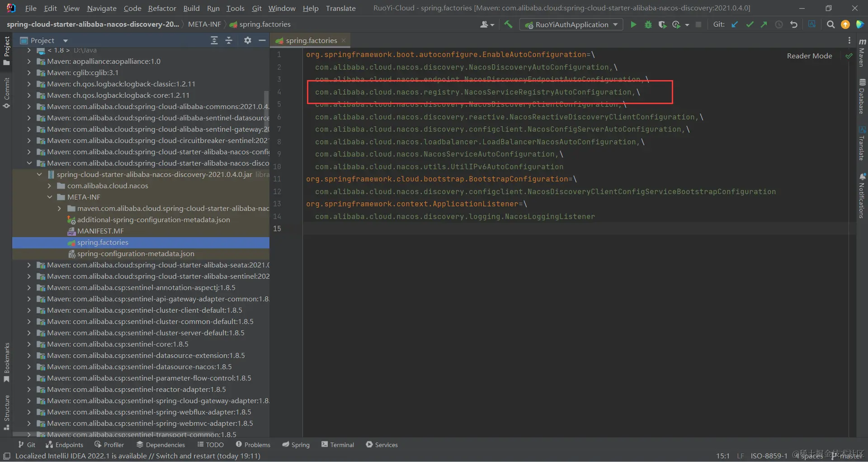Screen dimensions: 868x462
Task: Open Search Everywhere magnifier icon
Action: pyautogui.click(x=830, y=25)
